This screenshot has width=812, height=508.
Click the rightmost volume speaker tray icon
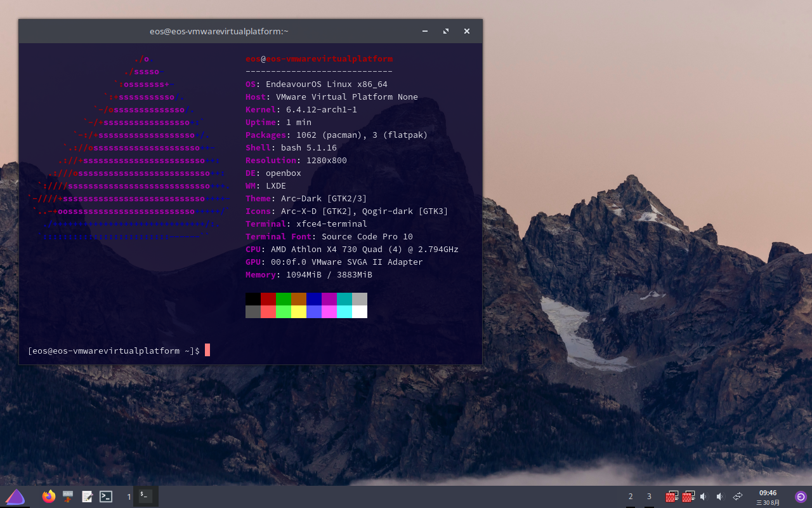tap(719, 497)
